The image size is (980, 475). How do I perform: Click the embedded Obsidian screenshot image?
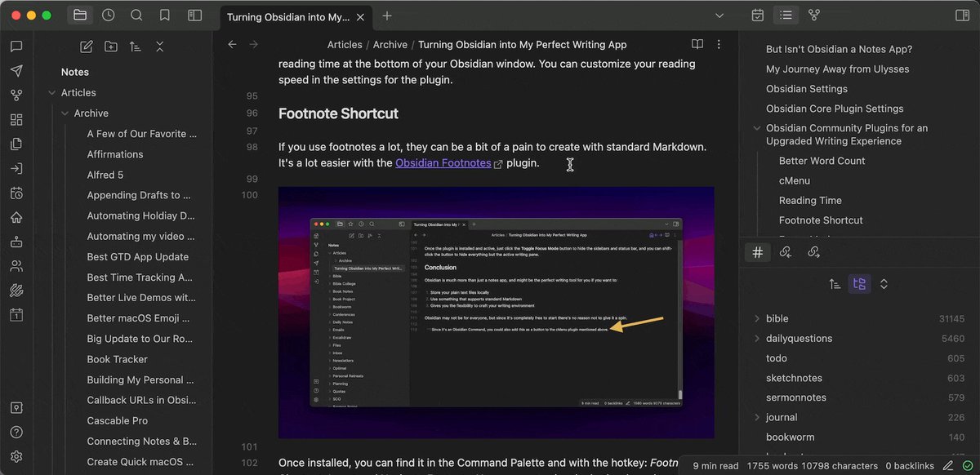pos(496,313)
